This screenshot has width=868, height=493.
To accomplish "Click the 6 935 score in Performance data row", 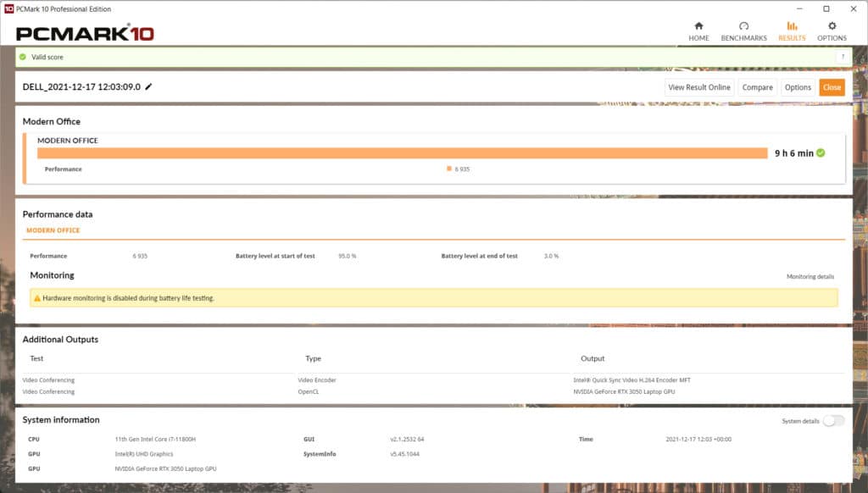I will tap(140, 256).
